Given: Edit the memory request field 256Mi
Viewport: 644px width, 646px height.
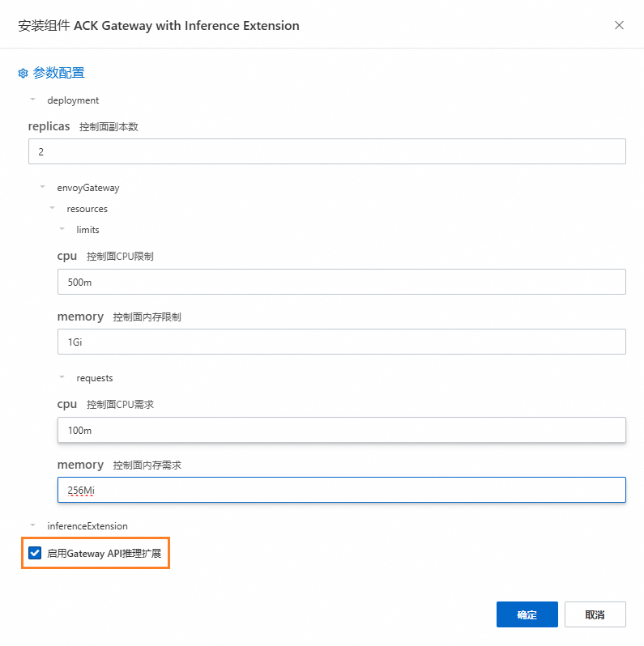Looking at the screenshot, I should click(341, 490).
